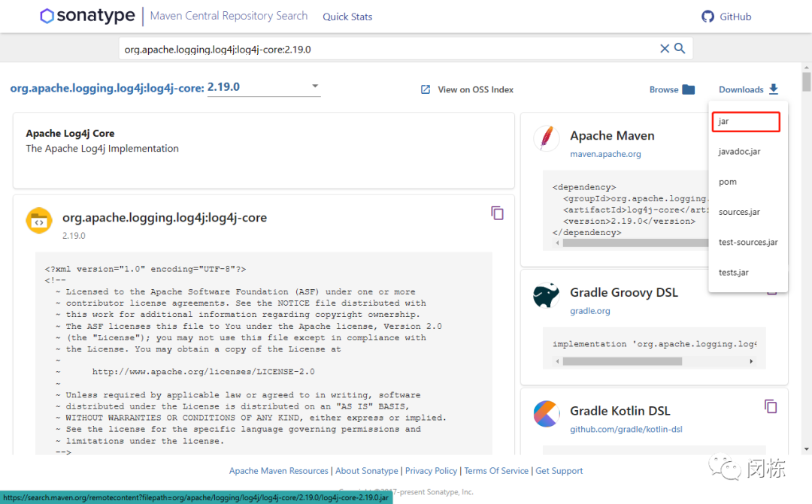Select javadoc.jar from the Downloads menu
The image size is (812, 504).
(739, 152)
